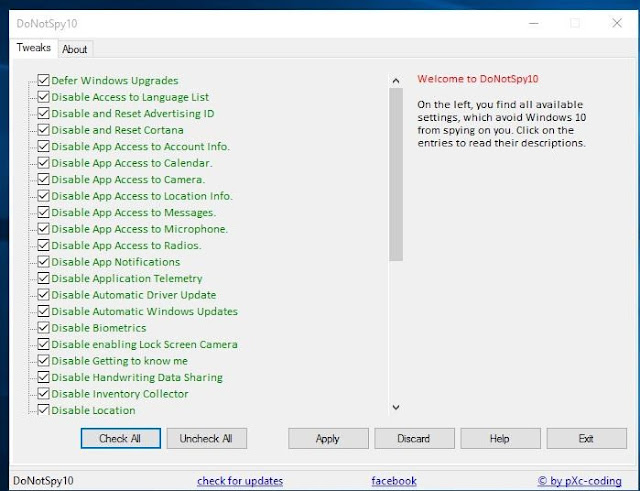
Task: Toggle Disable Automatic Driver Update checkbox
Action: point(43,294)
